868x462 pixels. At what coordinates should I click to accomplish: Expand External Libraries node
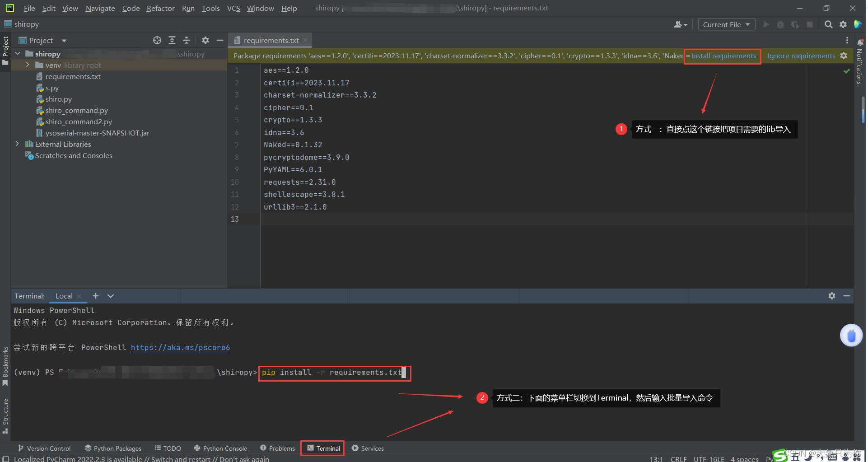[x=17, y=144]
